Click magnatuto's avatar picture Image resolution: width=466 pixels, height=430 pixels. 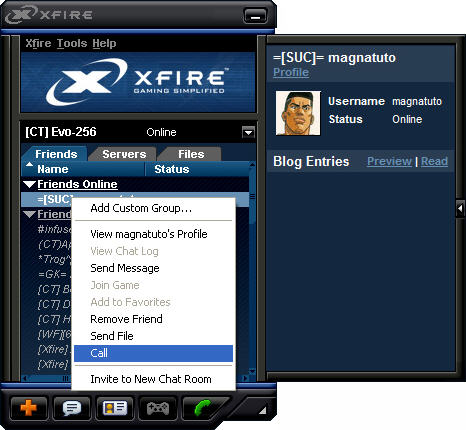(x=298, y=113)
